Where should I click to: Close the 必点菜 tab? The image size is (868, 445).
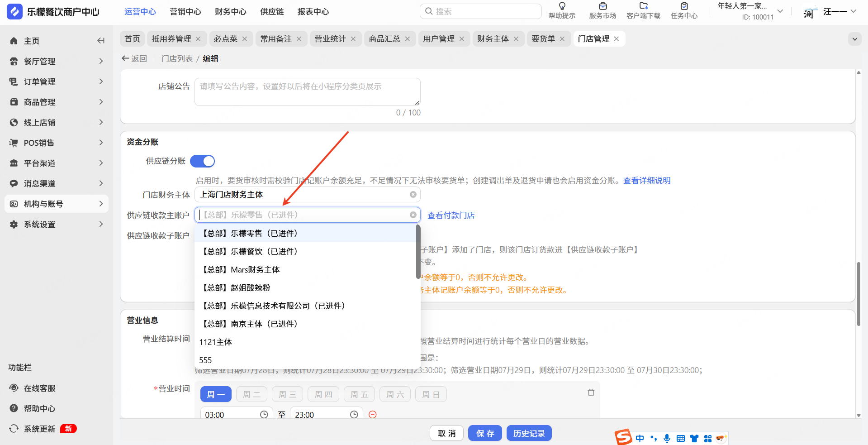(245, 39)
